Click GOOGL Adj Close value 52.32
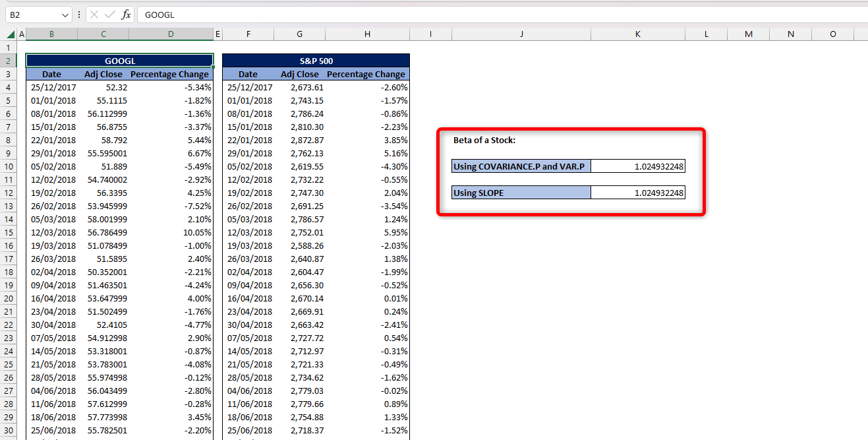 coord(103,87)
